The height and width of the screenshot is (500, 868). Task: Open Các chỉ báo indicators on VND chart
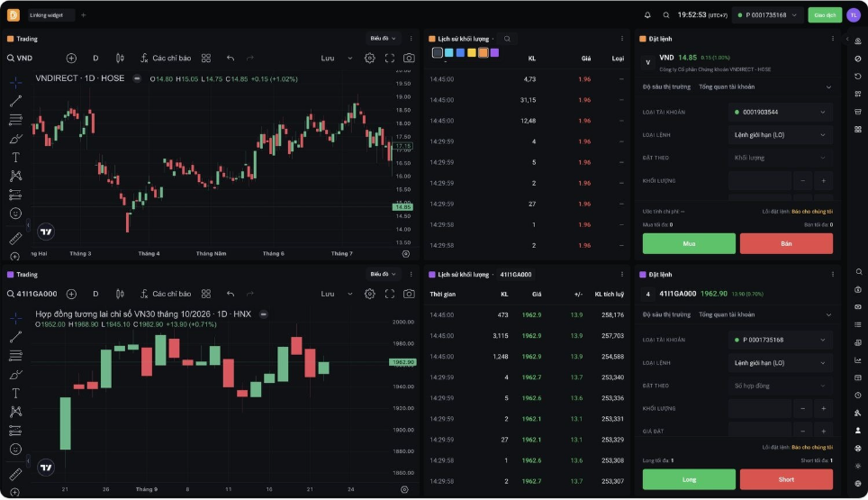(166, 59)
